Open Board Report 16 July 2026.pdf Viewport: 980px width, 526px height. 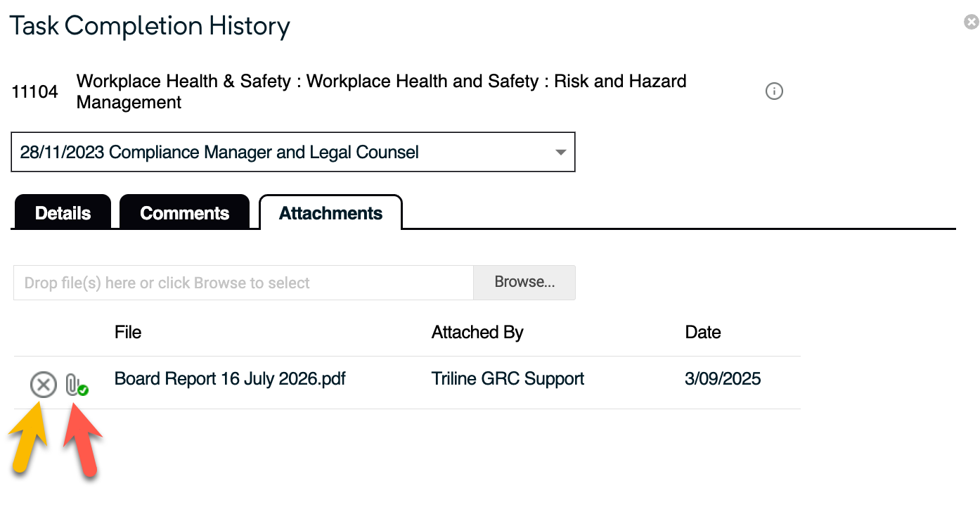point(230,379)
